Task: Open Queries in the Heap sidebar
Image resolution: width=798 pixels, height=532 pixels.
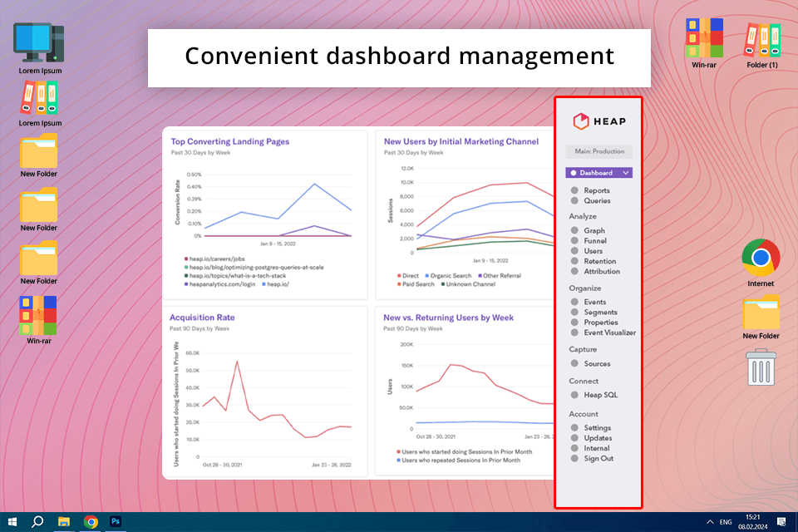Action: [597, 200]
